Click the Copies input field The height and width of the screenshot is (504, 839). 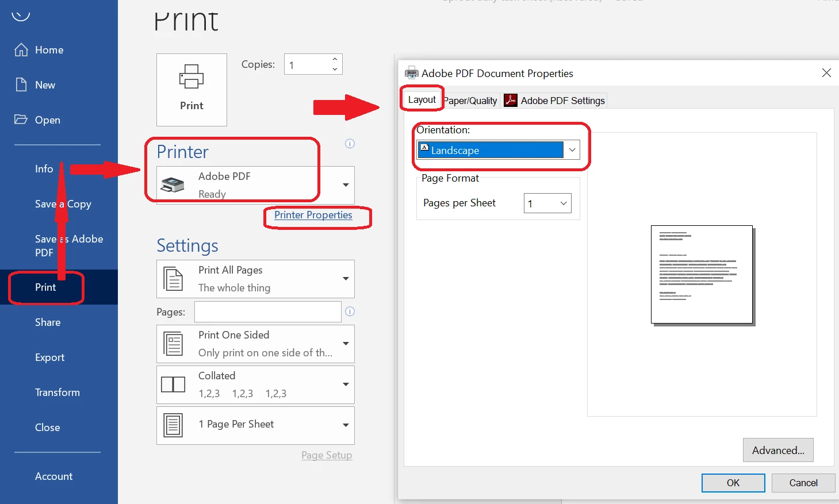pos(307,64)
